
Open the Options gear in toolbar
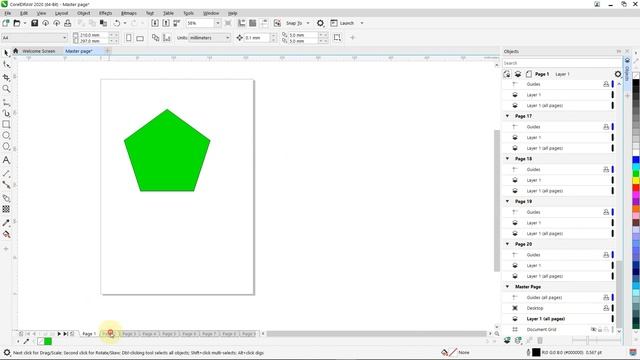(x=320, y=23)
